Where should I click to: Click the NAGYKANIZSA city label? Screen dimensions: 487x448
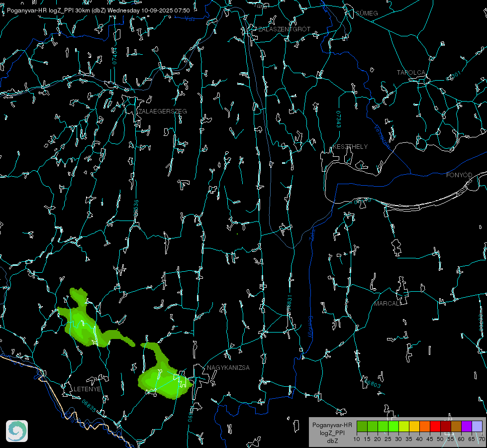228,368
